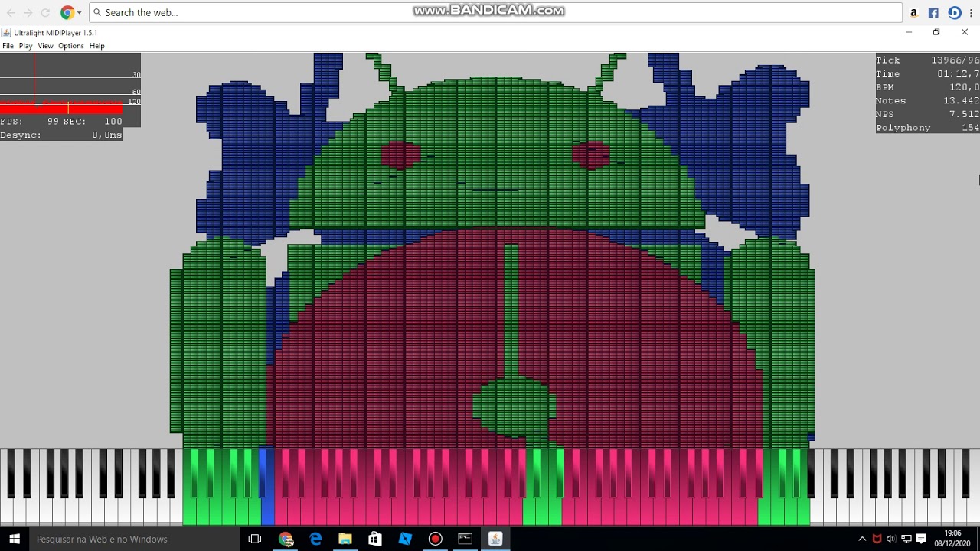Screen dimensions: 980x551
Task: Open the Play menu
Action: pyautogui.click(x=26, y=46)
